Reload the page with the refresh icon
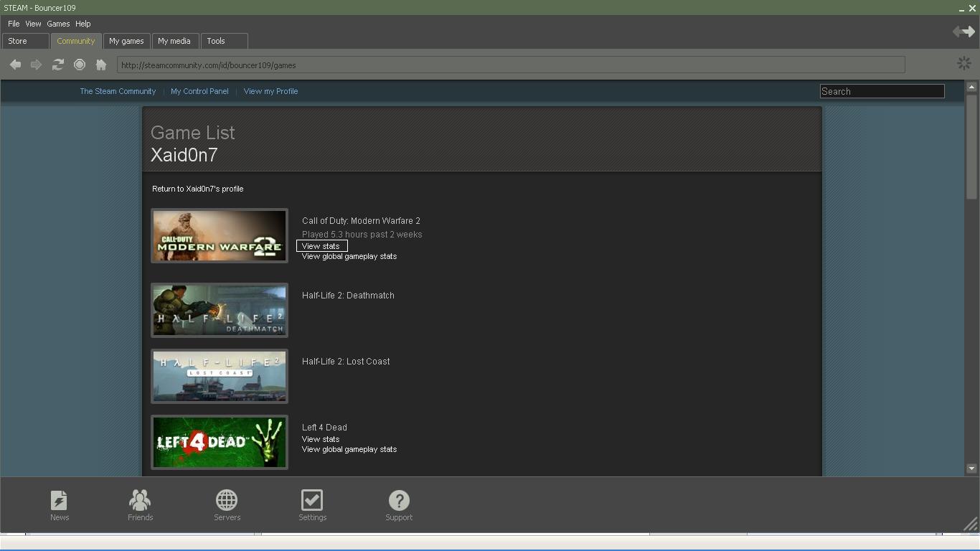This screenshot has width=980, height=551. click(x=58, y=65)
